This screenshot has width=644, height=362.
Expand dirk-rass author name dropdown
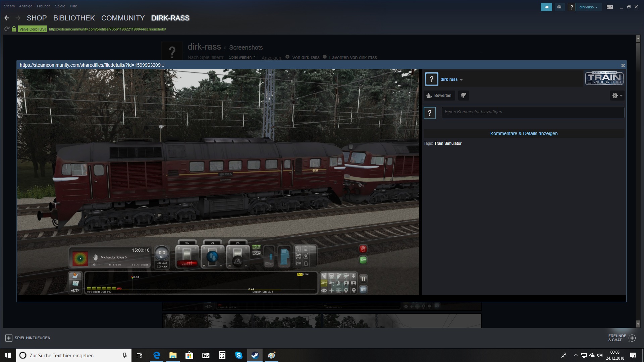[451, 79]
